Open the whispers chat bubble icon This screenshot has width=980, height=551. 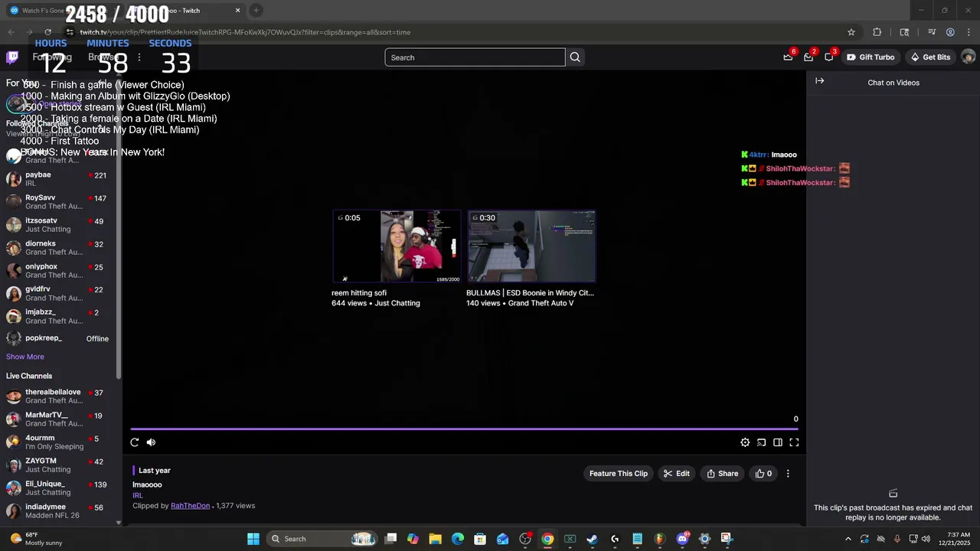point(829,57)
